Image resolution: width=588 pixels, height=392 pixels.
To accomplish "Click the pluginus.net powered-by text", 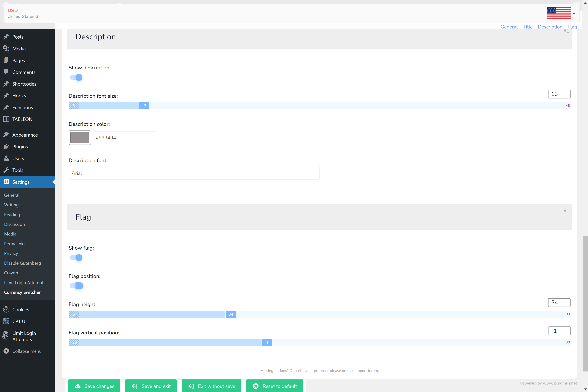I will point(548,383).
